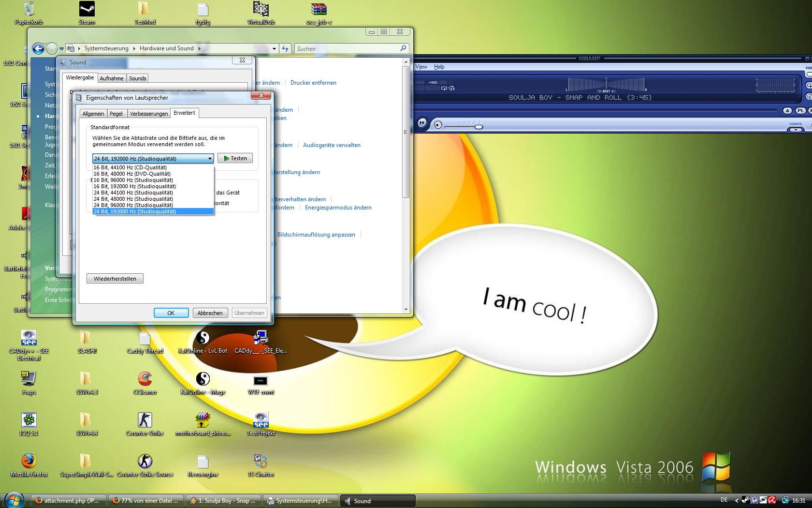Open the Papierkorb recycle bin icon
The image size is (812, 508).
[29, 13]
